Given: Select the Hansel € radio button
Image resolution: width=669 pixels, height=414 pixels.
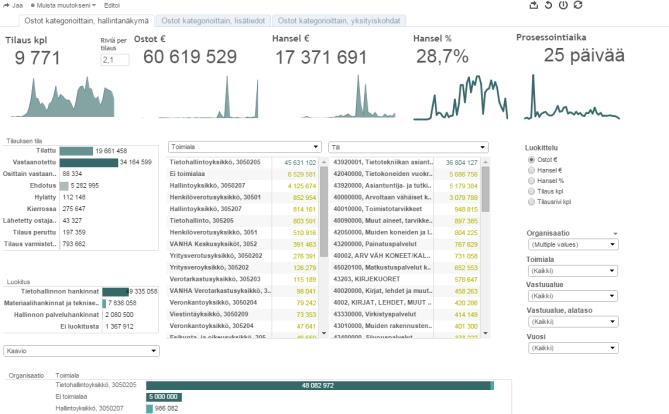Looking at the screenshot, I should pyautogui.click(x=531, y=170).
